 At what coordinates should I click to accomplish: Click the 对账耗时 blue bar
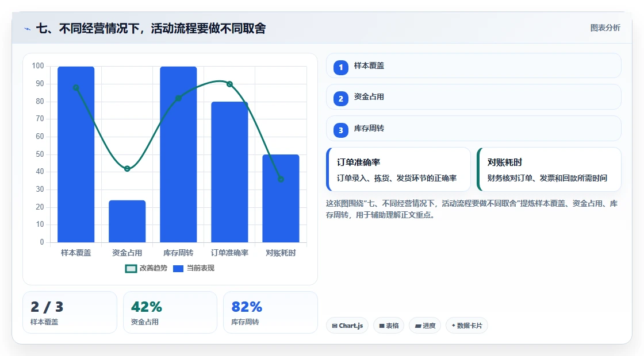pyautogui.click(x=281, y=199)
